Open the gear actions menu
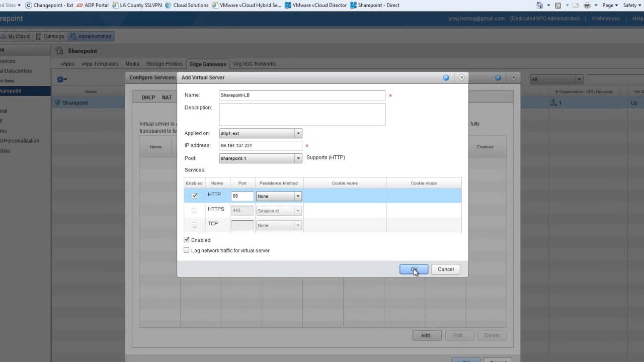Screen dimensions: 644x362 tap(61, 79)
